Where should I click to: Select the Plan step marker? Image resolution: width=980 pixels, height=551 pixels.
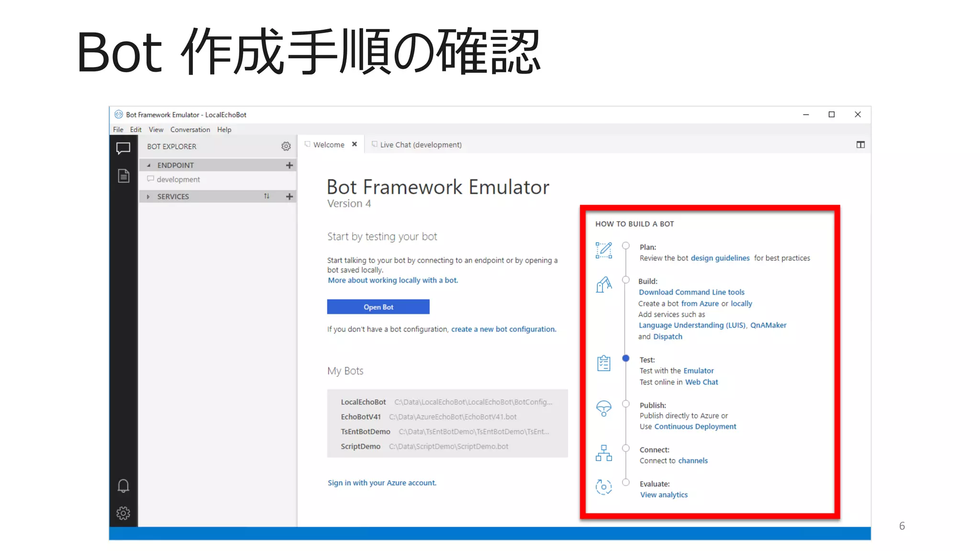(x=626, y=246)
